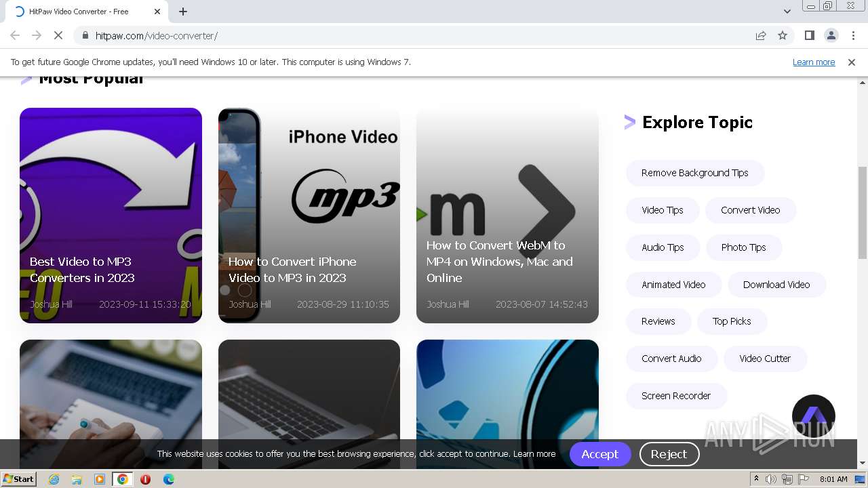Share this page from address bar
Screen dimensions: 868x488
tap(761, 35)
